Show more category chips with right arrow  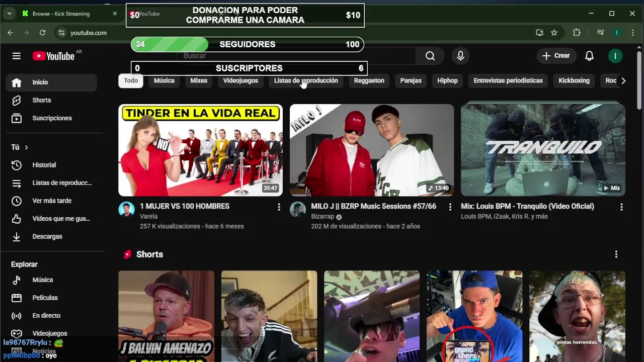(623, 81)
